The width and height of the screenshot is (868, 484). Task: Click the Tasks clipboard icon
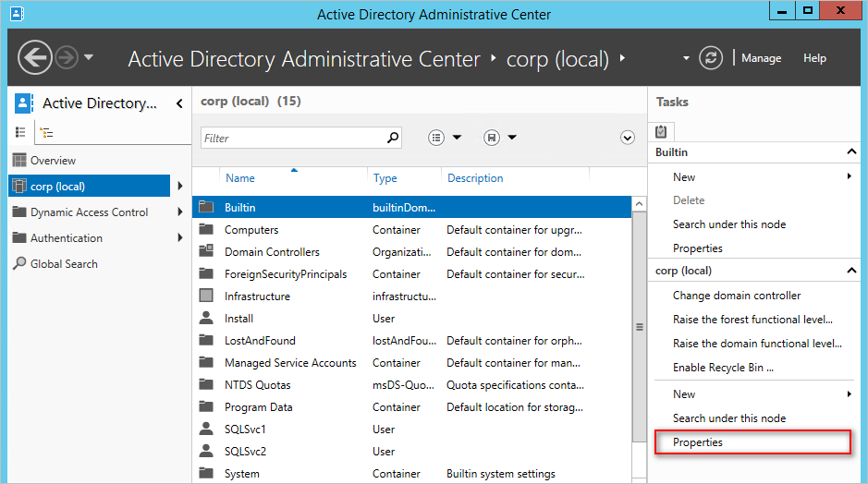661,132
